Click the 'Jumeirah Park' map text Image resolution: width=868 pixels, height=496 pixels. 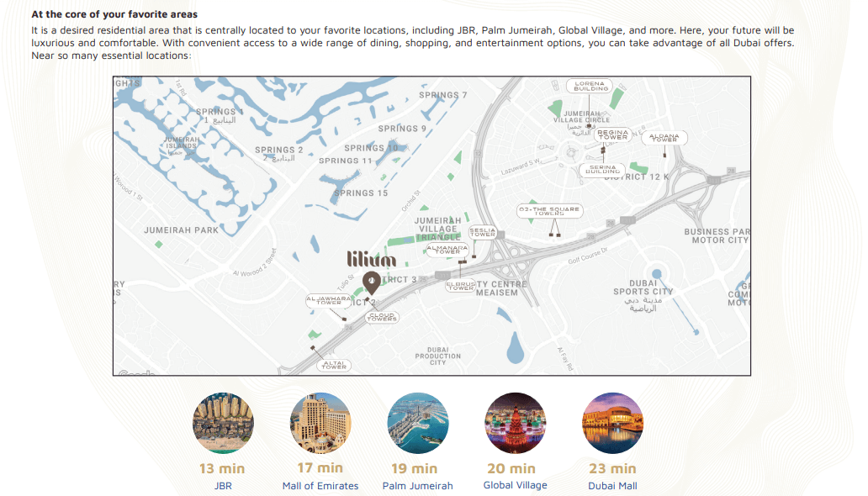pos(182,230)
